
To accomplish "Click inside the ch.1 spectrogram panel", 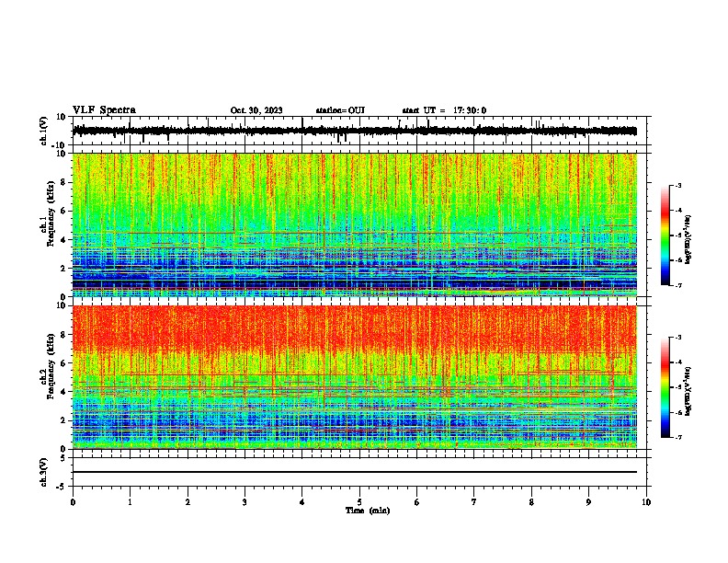I will tap(354, 224).
